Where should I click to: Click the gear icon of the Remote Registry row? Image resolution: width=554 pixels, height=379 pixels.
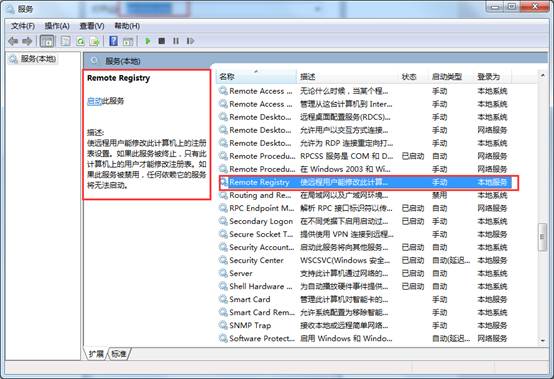pyautogui.click(x=223, y=182)
